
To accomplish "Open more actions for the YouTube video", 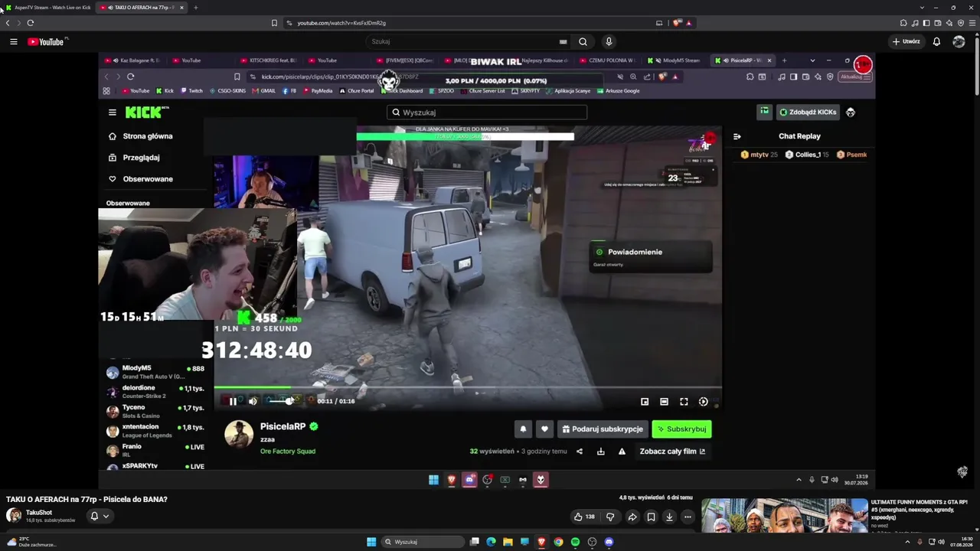I will click(688, 517).
